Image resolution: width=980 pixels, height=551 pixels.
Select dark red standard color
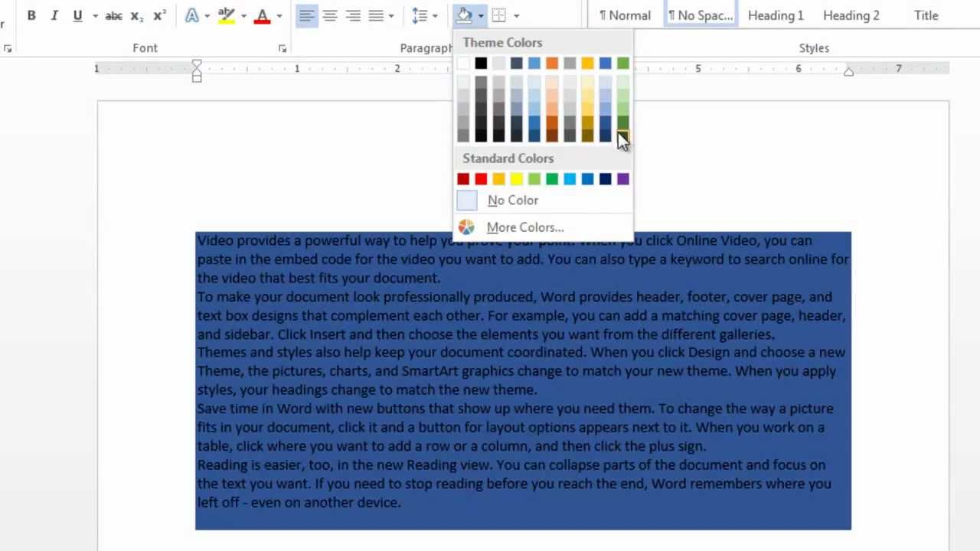[463, 179]
